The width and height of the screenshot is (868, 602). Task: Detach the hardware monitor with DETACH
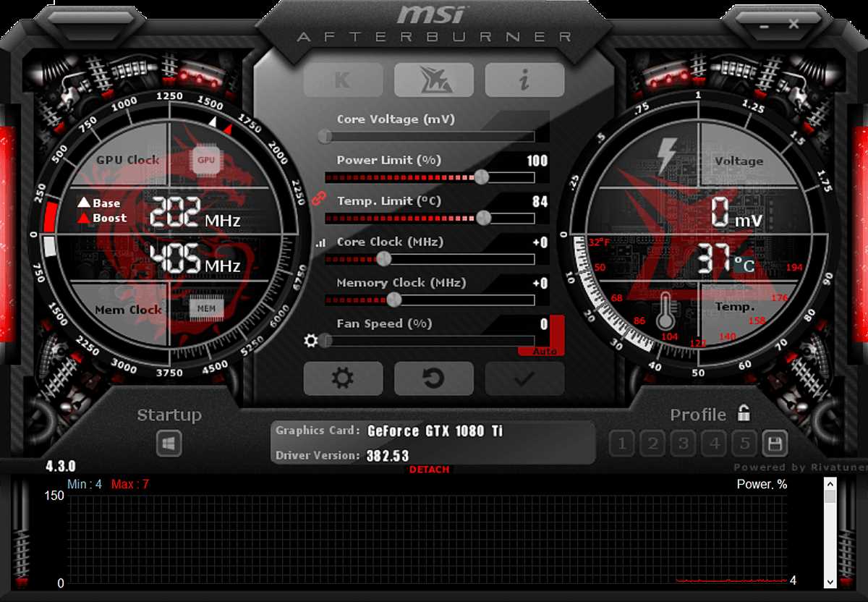[430, 470]
